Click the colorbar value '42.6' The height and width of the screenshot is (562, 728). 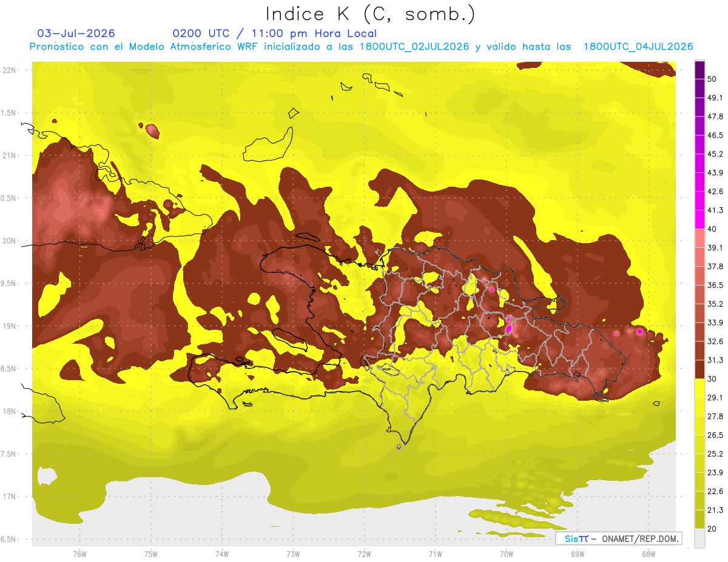(715, 192)
